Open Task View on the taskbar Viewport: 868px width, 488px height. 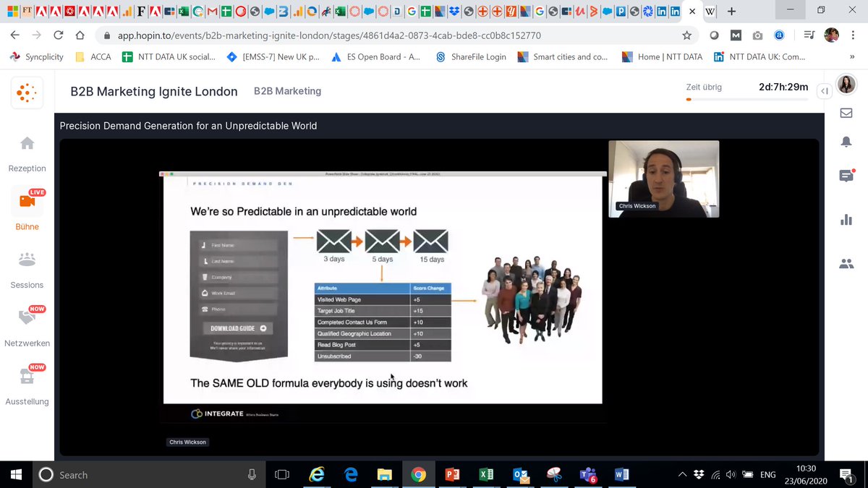tap(282, 474)
